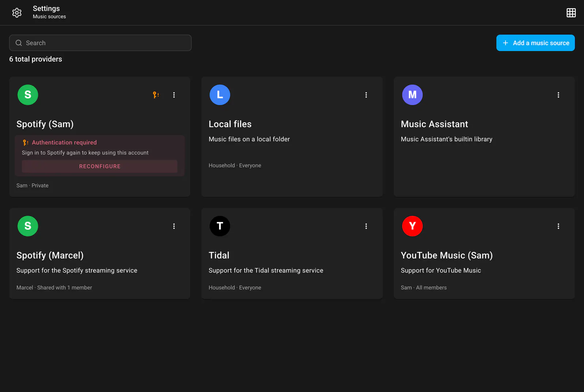Click the YouTube Music red Y avatar
Screen dimensions: 584x392
[412, 226]
